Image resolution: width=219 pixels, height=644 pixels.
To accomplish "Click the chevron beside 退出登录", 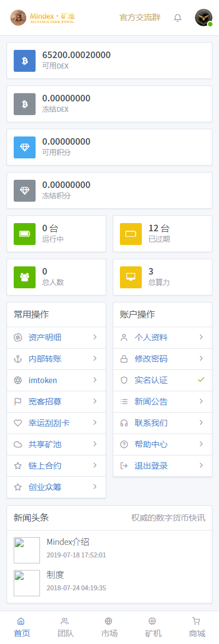I will click(x=201, y=465).
